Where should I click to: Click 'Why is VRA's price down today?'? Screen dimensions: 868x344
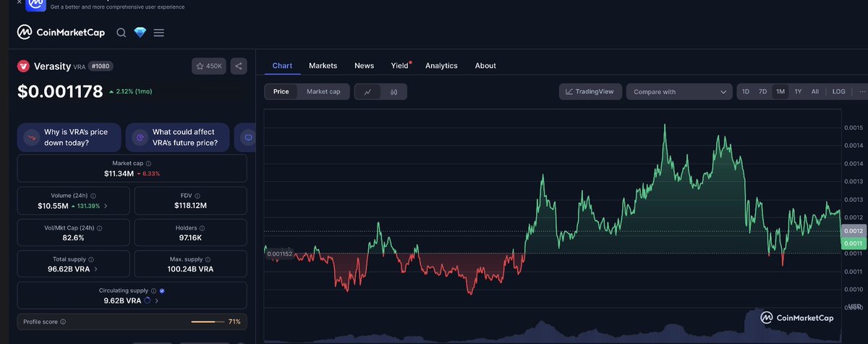pos(69,138)
